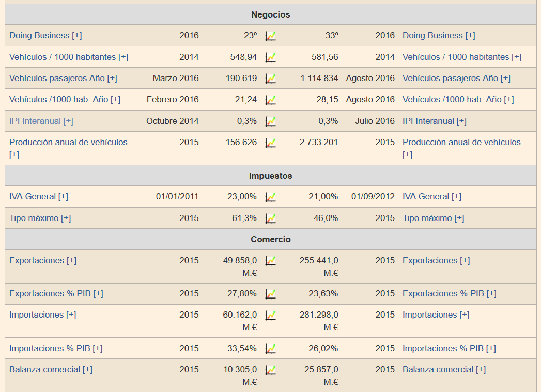Click the chart icon for Producción anual de vehículos
Screen dimensions: 541x392
tap(270, 143)
